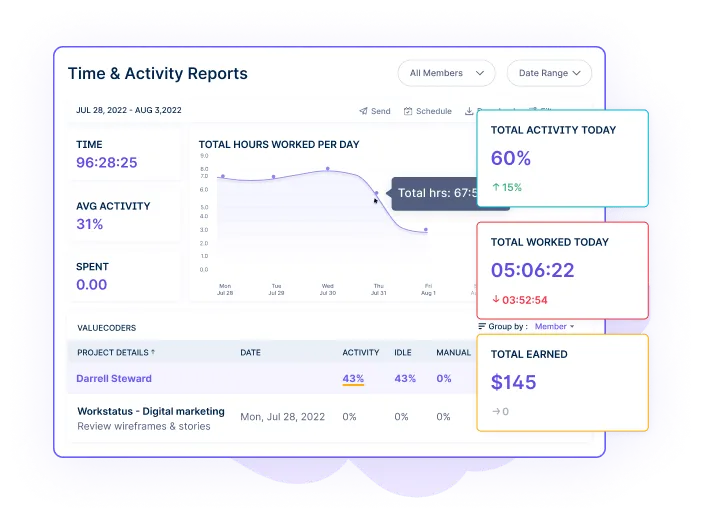Click the VALUECODERS group label
The height and width of the screenshot is (518, 702).
pyautogui.click(x=107, y=328)
